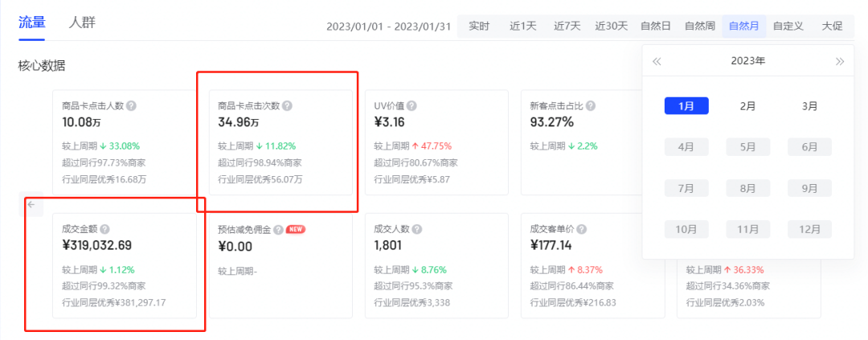
Task: Click the 2023年 year label in calendar
Action: (x=748, y=61)
